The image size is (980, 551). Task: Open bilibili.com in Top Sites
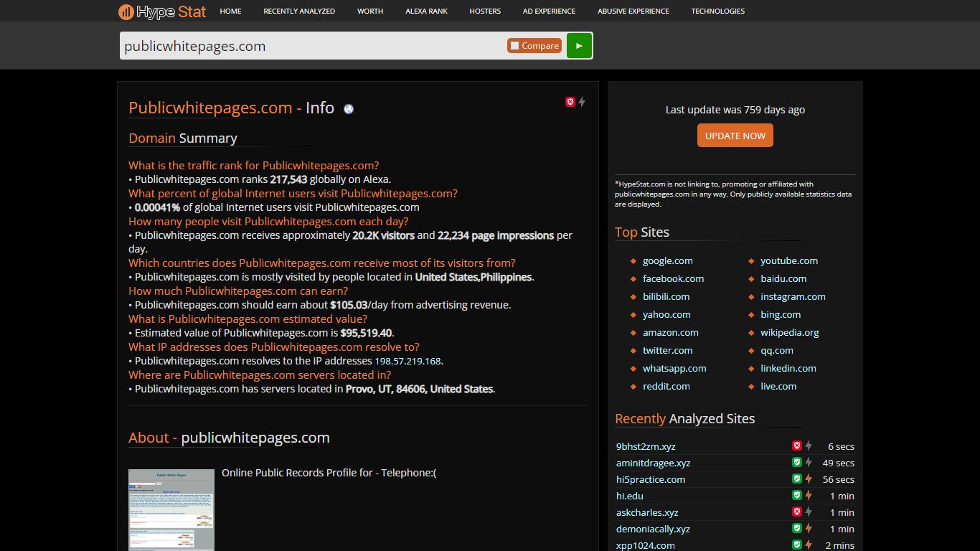666,296
